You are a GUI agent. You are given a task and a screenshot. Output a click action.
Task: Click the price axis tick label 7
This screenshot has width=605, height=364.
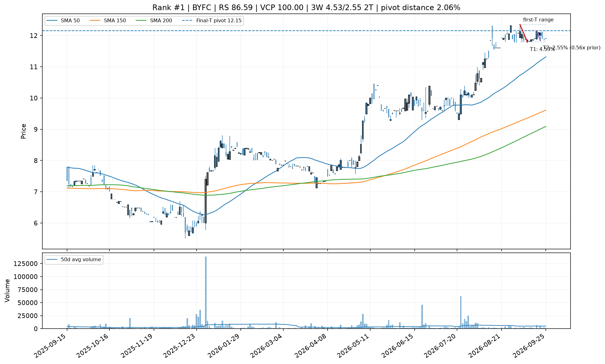pos(36,192)
